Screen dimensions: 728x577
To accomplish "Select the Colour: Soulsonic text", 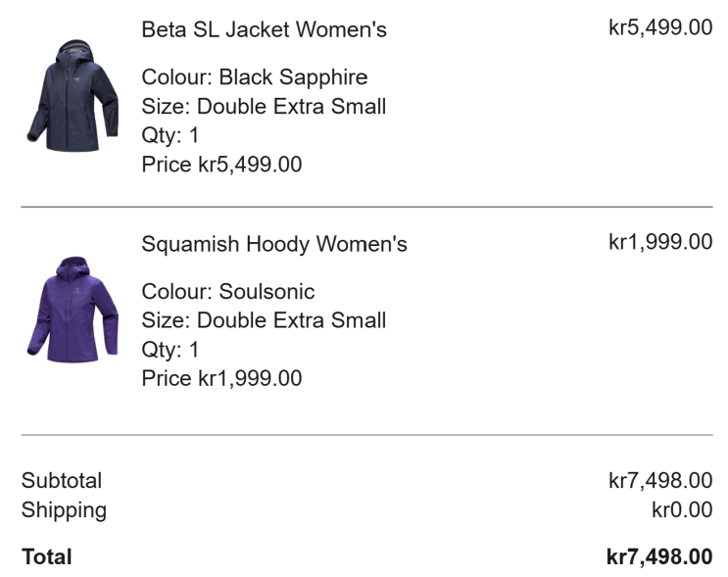I will click(x=228, y=292).
